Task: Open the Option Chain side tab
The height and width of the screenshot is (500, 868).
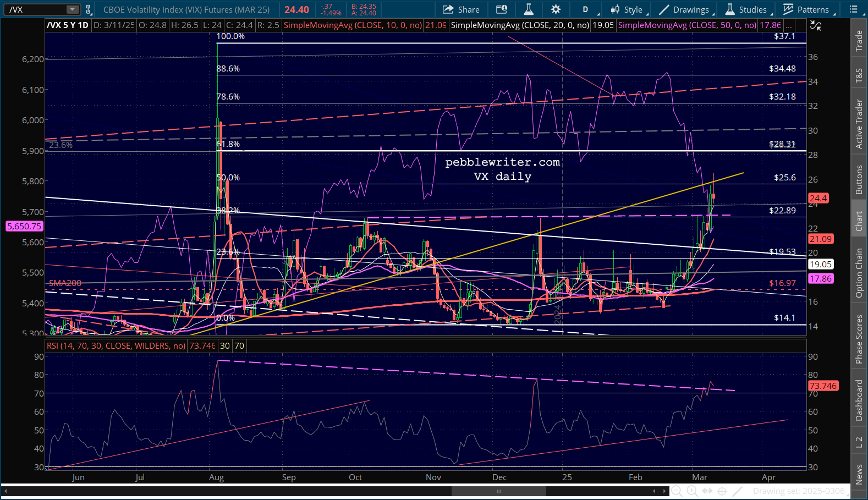Action: [859, 273]
